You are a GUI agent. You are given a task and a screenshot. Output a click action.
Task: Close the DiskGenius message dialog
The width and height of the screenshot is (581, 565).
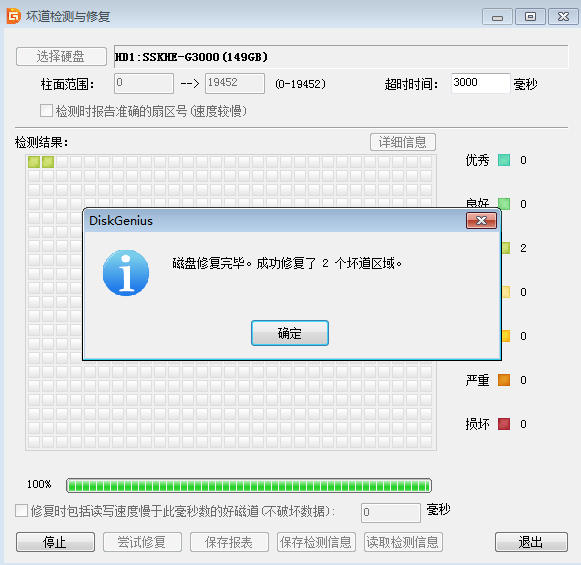(481, 221)
